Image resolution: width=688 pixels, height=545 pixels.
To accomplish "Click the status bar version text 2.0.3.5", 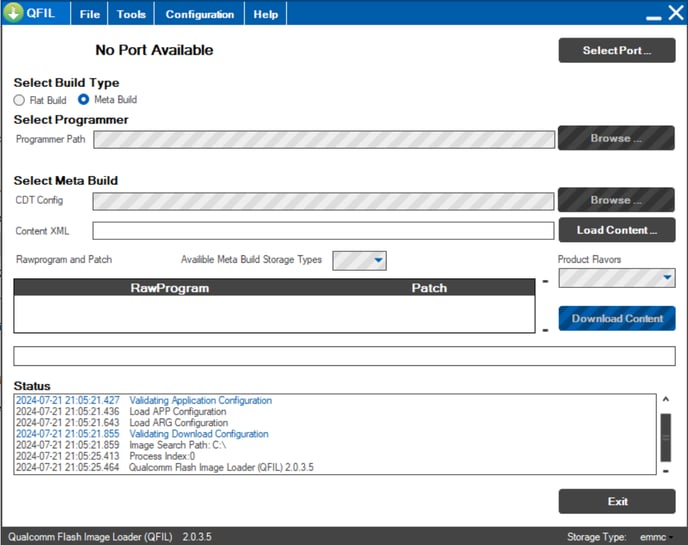I will pos(197,537).
